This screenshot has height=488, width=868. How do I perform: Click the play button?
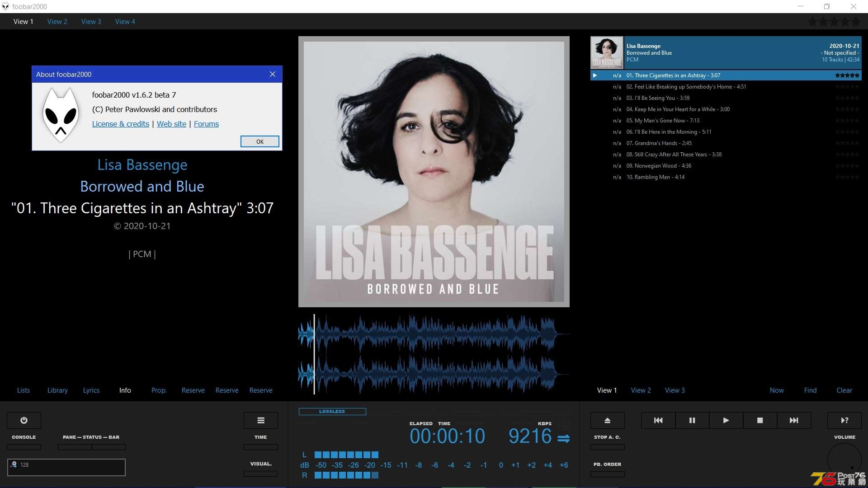(x=726, y=420)
